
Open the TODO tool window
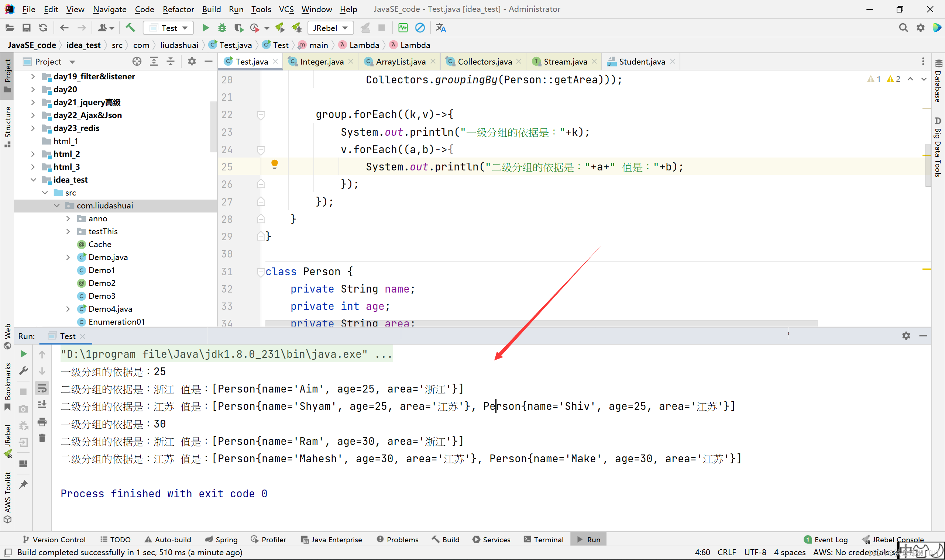116,540
